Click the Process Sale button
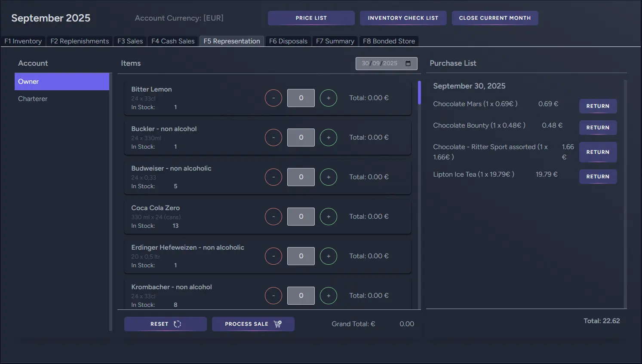The image size is (642, 364). 253,324
